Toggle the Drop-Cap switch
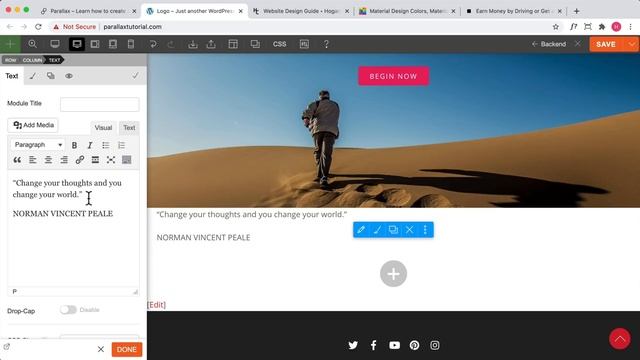 tap(68, 310)
